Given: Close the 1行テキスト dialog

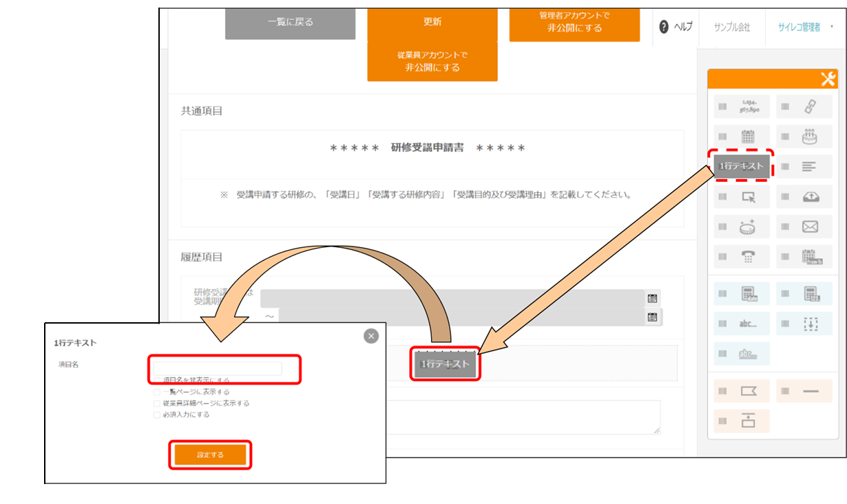Looking at the screenshot, I should click(x=371, y=336).
